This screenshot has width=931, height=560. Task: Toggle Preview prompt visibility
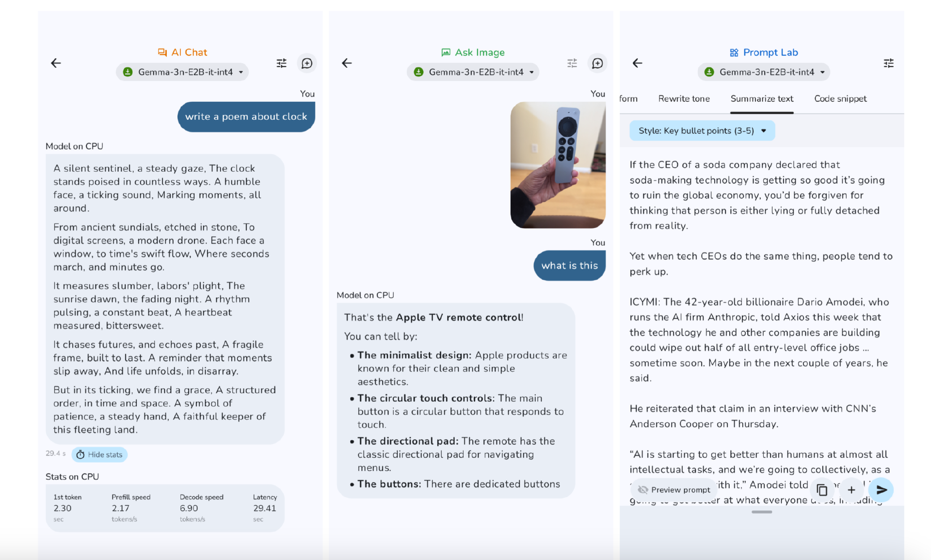674,490
